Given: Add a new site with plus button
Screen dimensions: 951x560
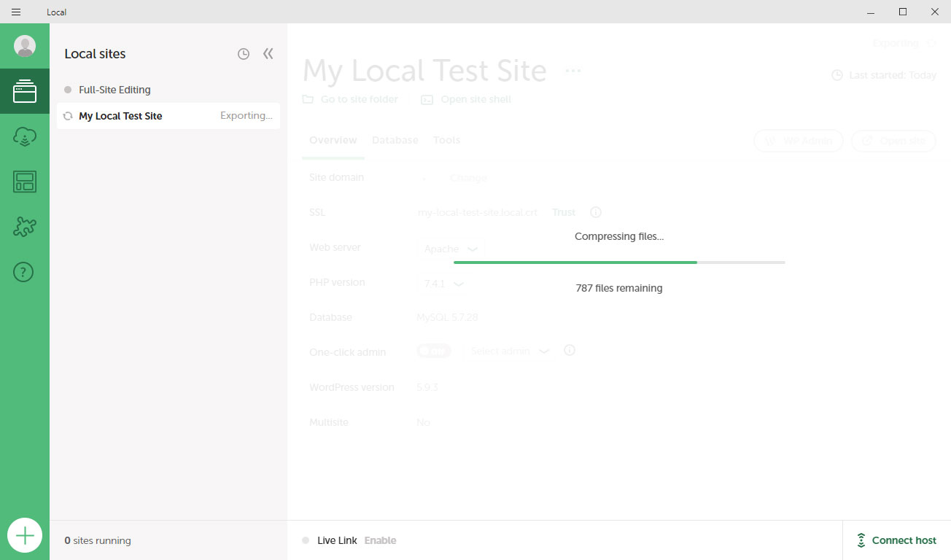Looking at the screenshot, I should click(25, 536).
